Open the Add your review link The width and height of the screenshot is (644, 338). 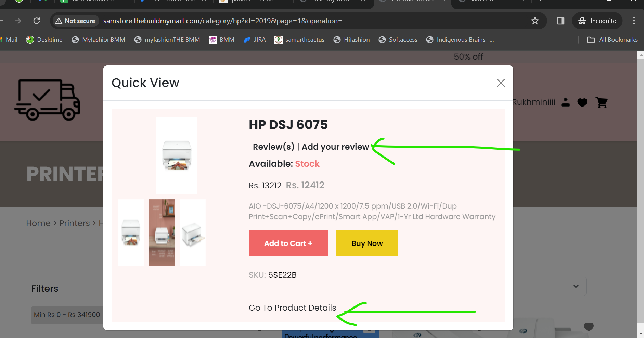tap(335, 147)
